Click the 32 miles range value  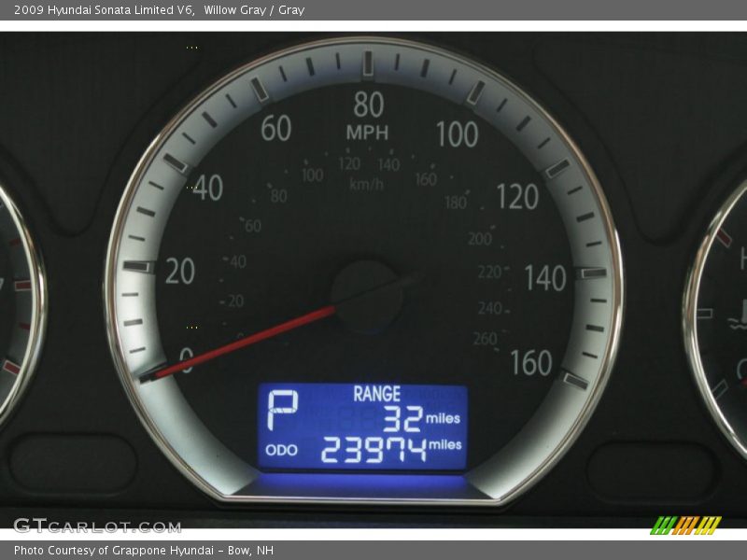click(422, 418)
